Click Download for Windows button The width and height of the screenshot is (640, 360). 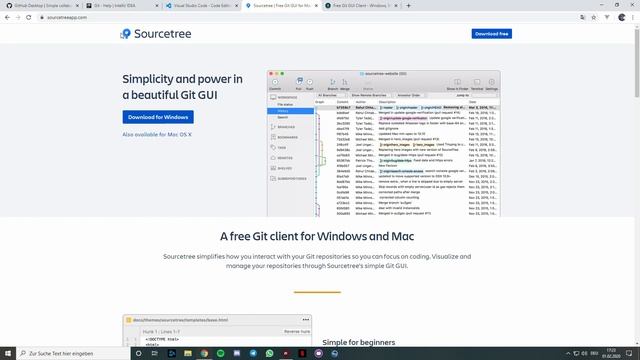pos(158,117)
